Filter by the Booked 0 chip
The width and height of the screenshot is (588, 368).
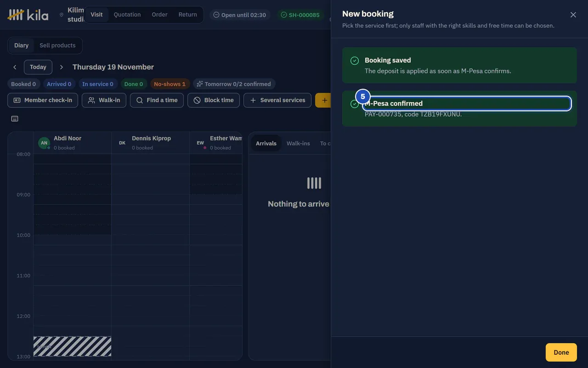pos(23,84)
